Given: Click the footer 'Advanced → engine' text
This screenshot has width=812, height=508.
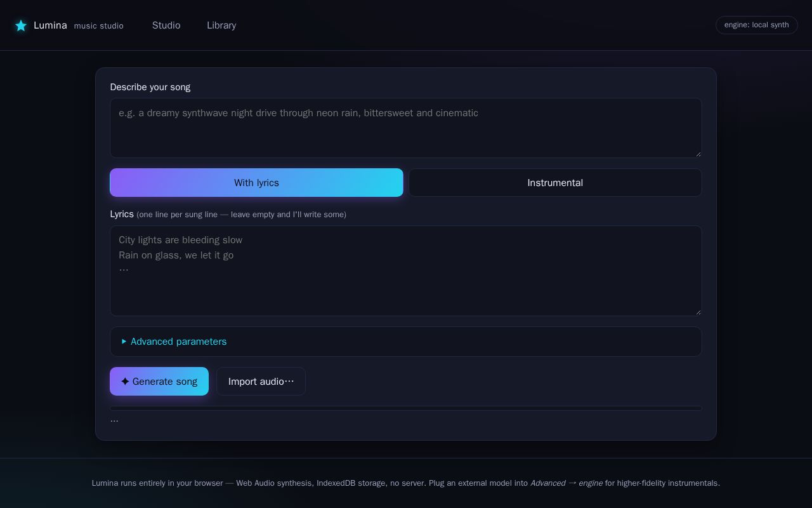Looking at the screenshot, I should [x=566, y=483].
